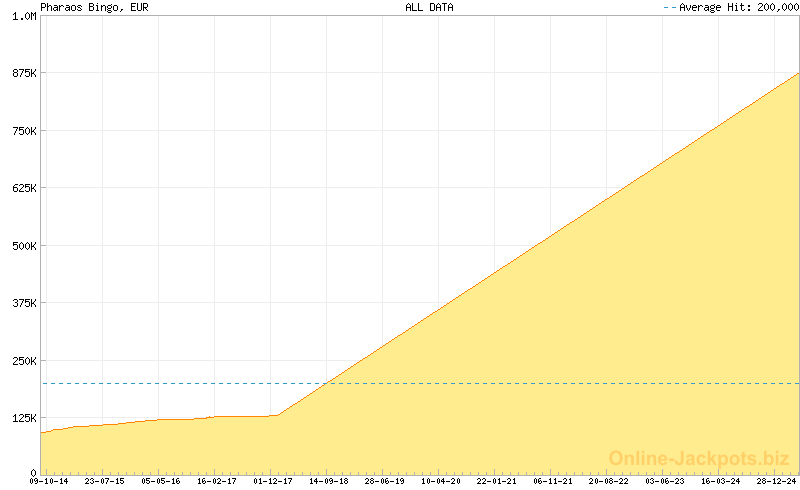The image size is (800, 490).
Task: Click the 20-08-22 date label
Action: pos(609,481)
